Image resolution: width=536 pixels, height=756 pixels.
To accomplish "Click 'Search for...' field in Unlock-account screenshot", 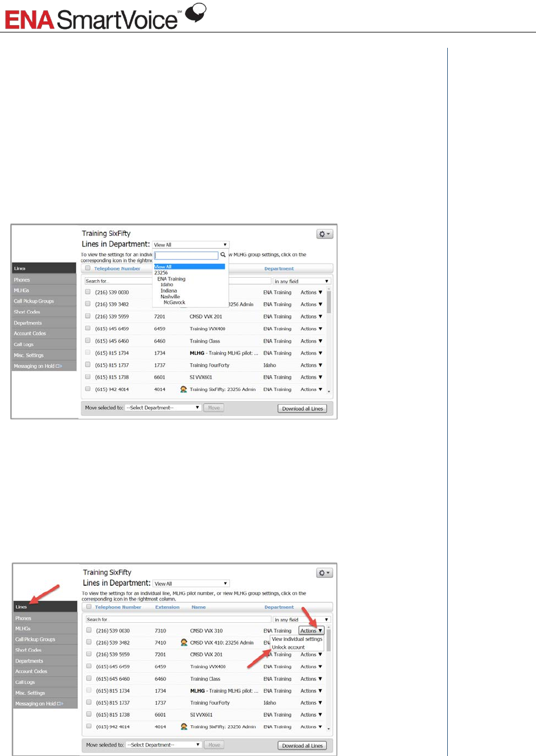I will [x=178, y=619].
